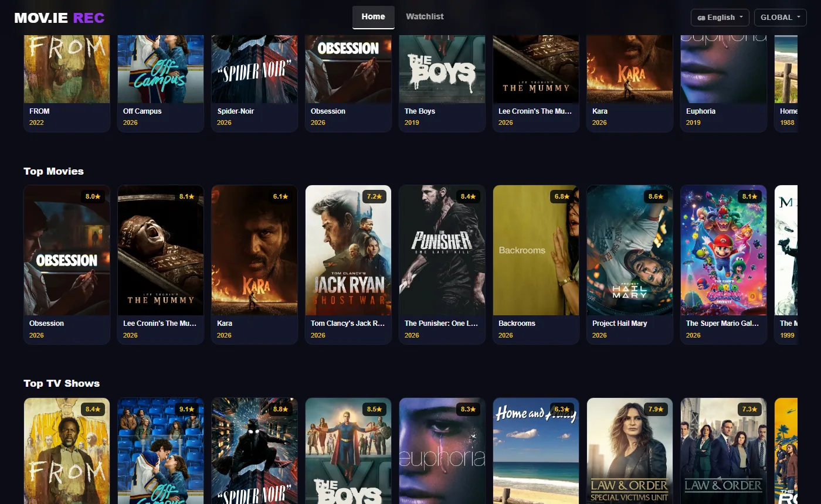The height and width of the screenshot is (504, 821).
Task: Open The Boys poster in Top TV Shows
Action: 348,451
